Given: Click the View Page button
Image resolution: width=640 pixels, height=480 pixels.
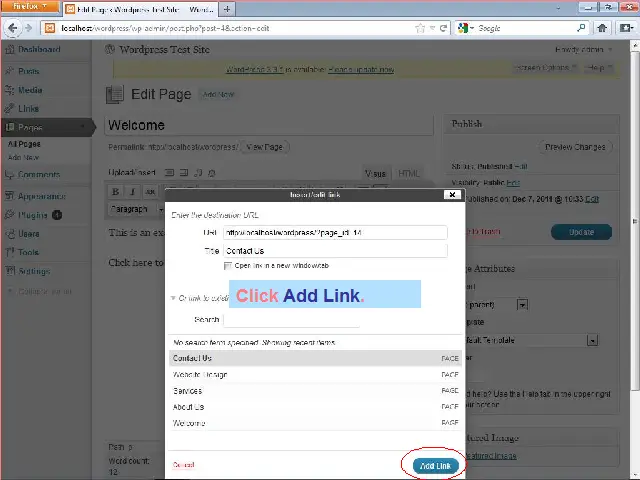Looking at the screenshot, I should tap(264, 147).
